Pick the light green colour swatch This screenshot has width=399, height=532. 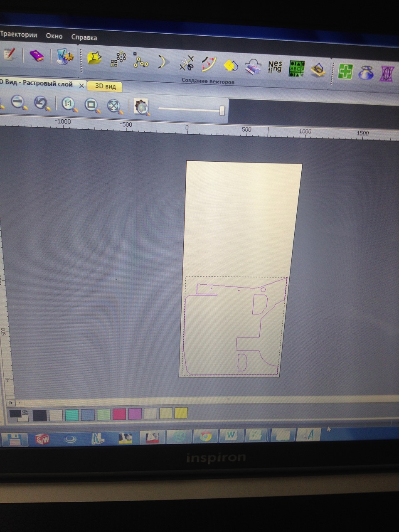click(103, 414)
